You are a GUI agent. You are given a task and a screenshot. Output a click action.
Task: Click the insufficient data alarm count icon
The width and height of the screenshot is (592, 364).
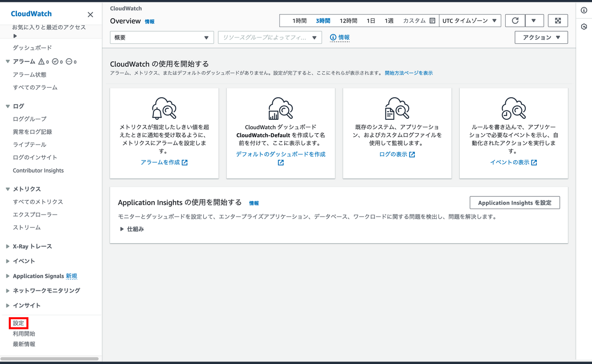coord(69,62)
